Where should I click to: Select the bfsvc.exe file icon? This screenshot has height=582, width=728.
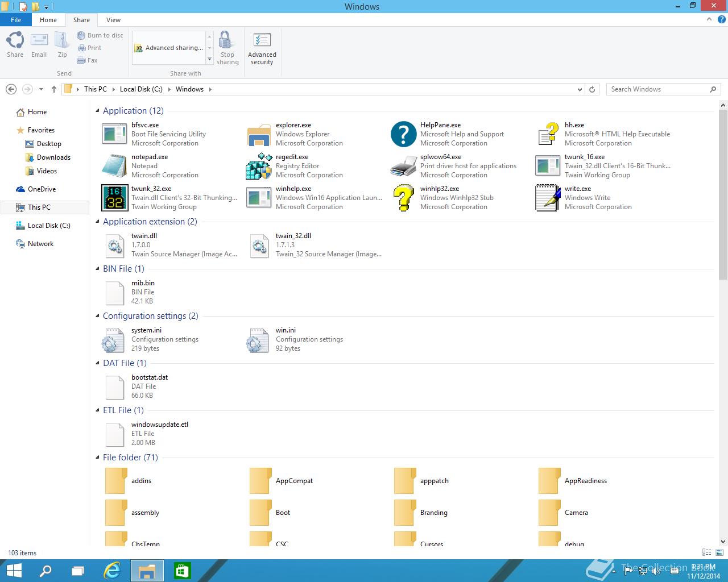(114, 134)
